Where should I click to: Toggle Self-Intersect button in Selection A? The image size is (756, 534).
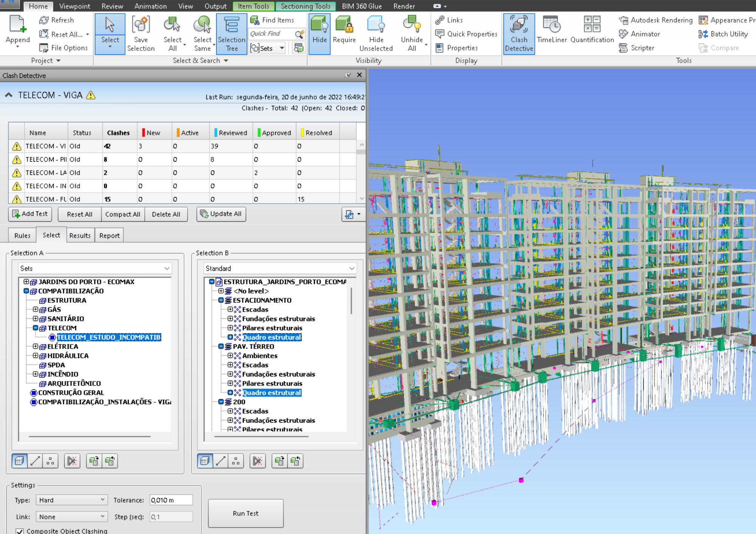(72, 461)
